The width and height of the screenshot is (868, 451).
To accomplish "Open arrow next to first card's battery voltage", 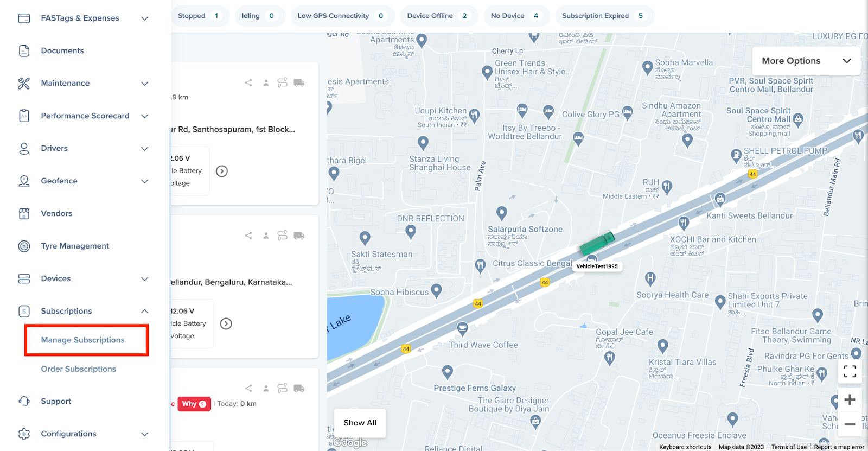I will tap(222, 171).
